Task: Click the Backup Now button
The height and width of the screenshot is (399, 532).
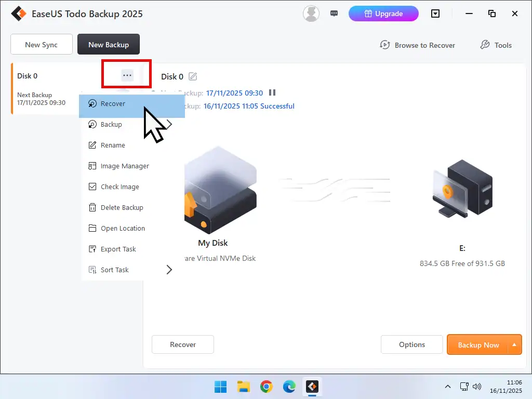Action: click(x=478, y=344)
